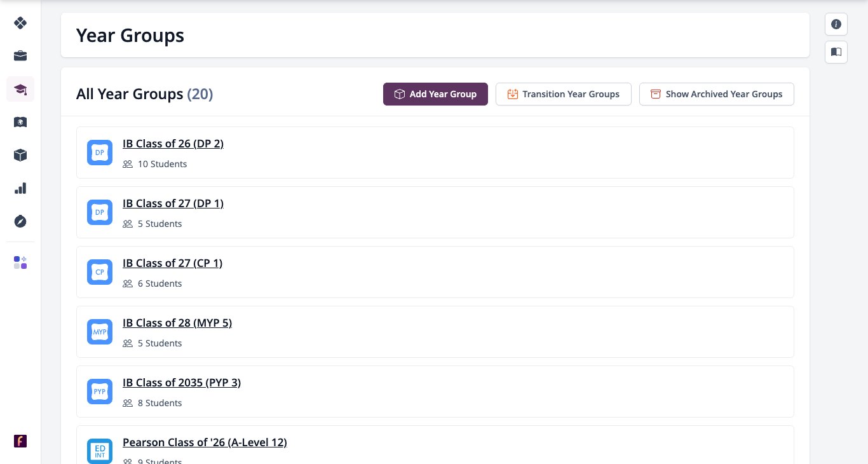
Task: Click the MYP badge for IB Class of 28
Action: click(100, 332)
